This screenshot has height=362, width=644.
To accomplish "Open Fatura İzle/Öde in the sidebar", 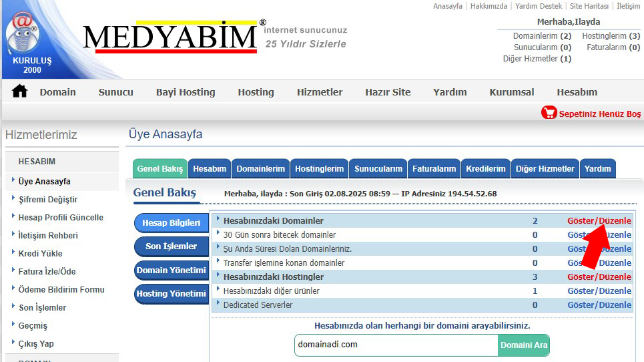I will click(47, 272).
